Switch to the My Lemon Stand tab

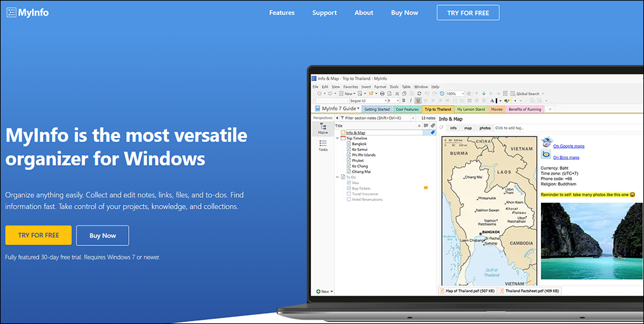click(x=471, y=110)
